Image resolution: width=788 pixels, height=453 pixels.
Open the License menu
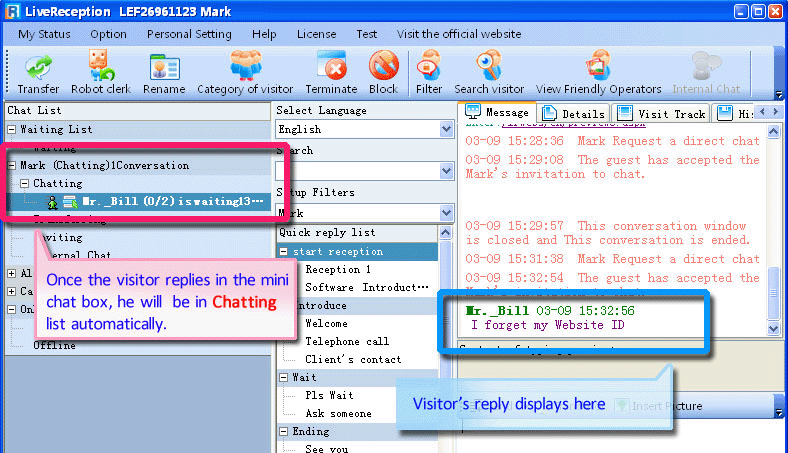coord(317,34)
